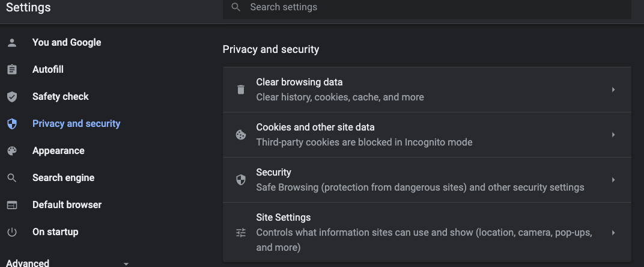
Task: Click the cookie icon in Privacy section
Action: [x=241, y=135]
